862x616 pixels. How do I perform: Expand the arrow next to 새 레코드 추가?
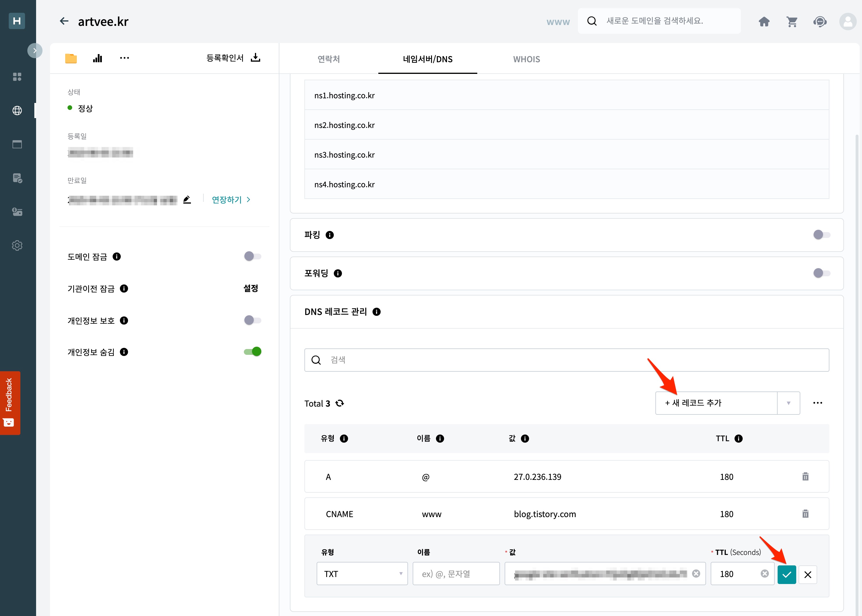[x=788, y=403]
